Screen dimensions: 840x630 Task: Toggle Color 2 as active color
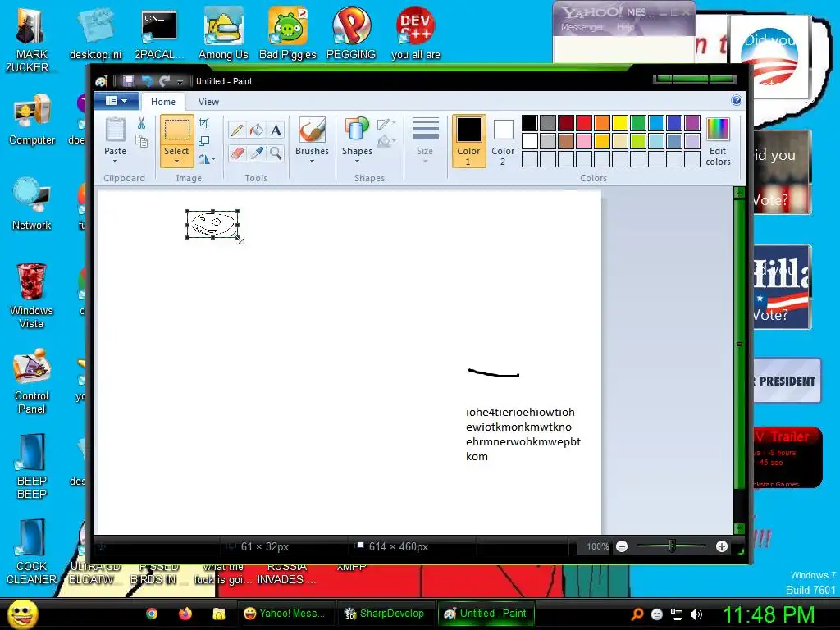[x=503, y=140]
